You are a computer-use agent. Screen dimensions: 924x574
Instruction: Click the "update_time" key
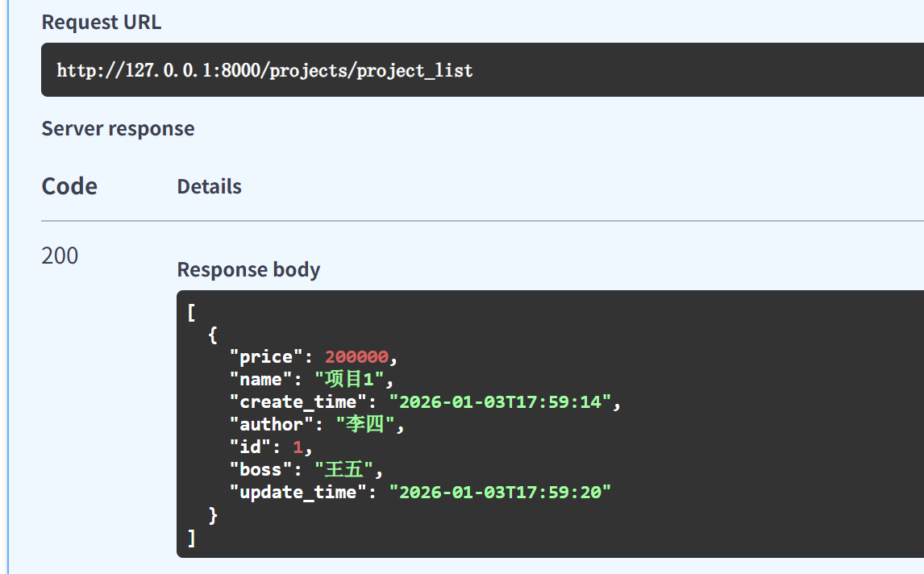pos(298,493)
